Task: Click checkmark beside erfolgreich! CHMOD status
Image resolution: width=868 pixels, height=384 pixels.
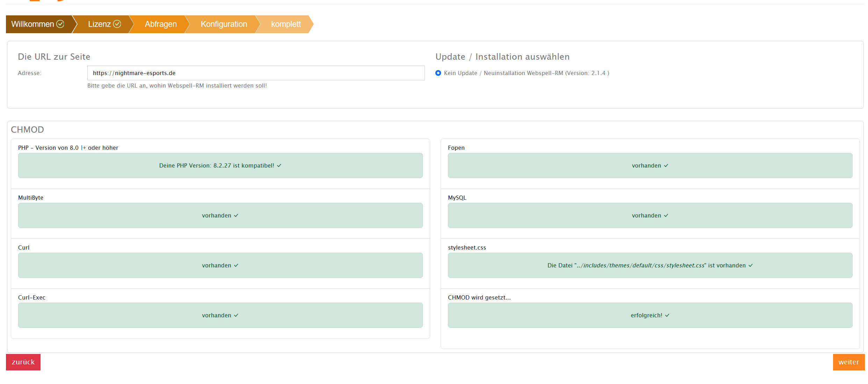Action: (667, 316)
